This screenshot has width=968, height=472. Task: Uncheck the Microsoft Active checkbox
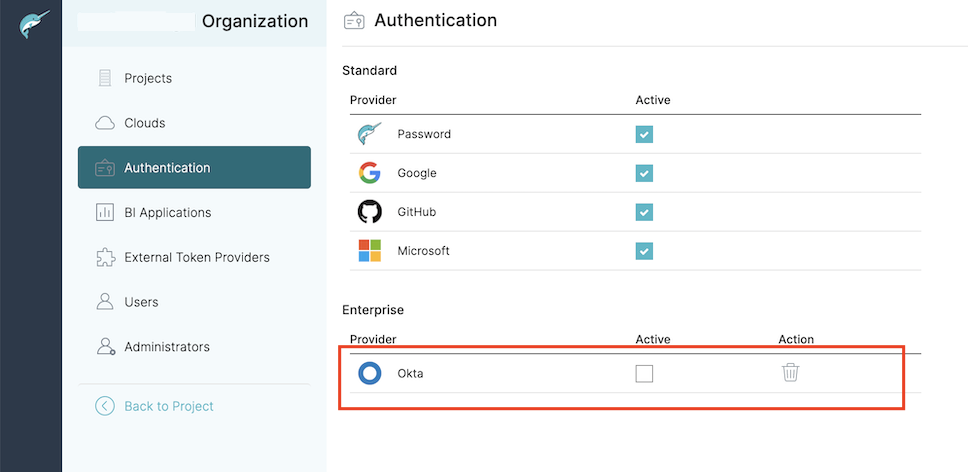pyautogui.click(x=644, y=251)
